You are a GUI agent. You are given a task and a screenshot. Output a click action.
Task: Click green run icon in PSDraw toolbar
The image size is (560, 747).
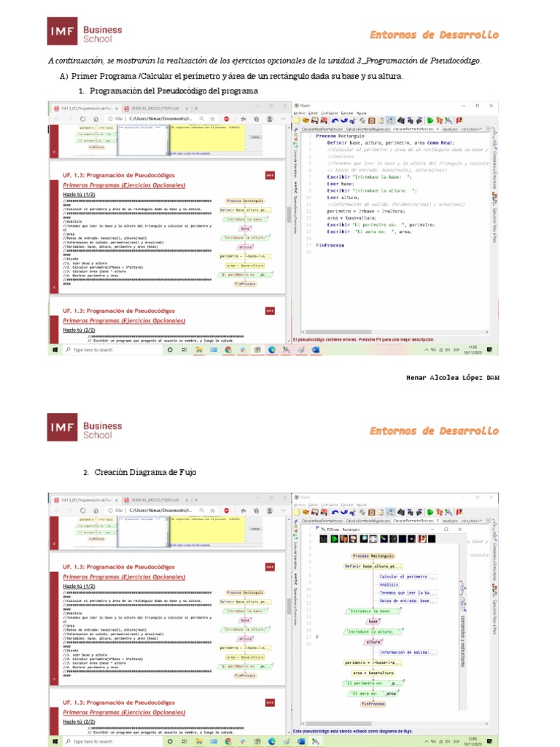(334, 539)
